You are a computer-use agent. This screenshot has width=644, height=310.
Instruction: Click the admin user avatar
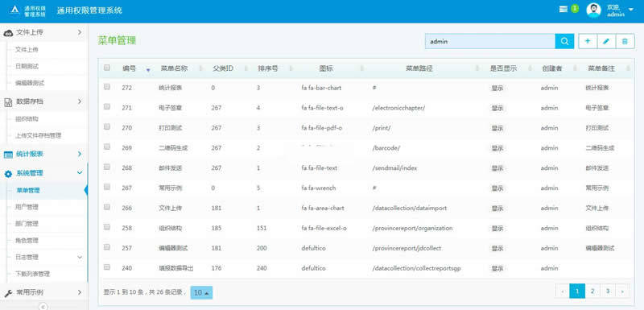click(593, 10)
